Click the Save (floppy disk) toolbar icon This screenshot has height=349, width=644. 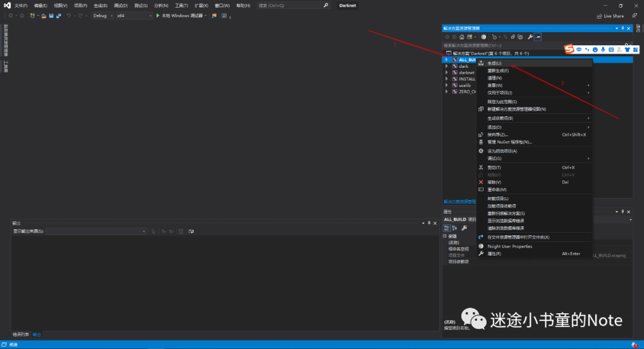51,15
